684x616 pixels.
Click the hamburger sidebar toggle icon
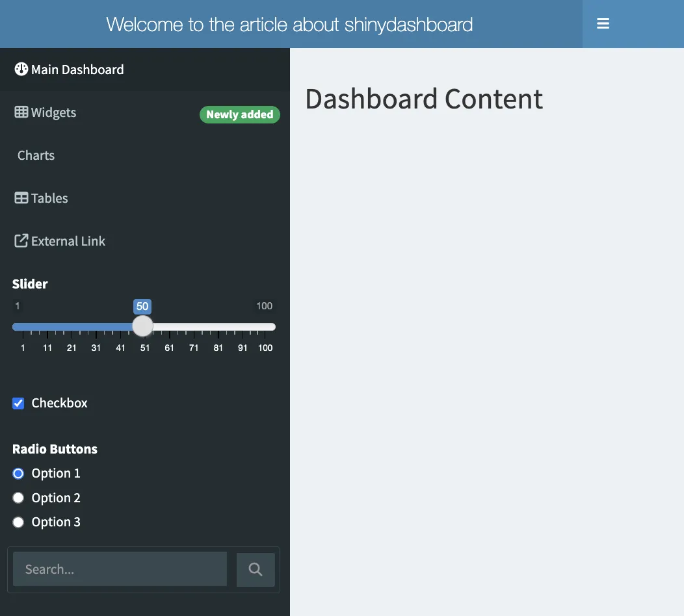[603, 24]
